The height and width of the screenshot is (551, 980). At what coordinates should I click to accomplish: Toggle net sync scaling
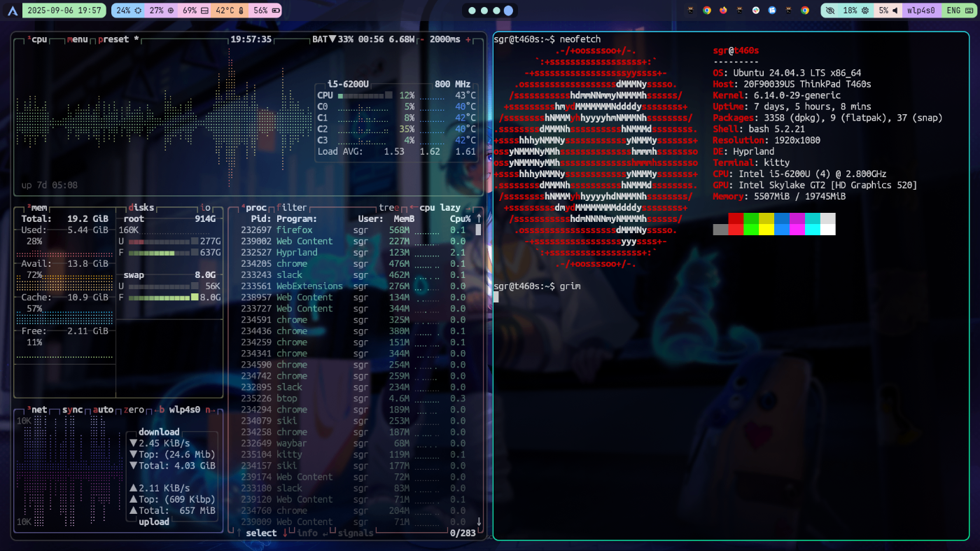(x=73, y=410)
